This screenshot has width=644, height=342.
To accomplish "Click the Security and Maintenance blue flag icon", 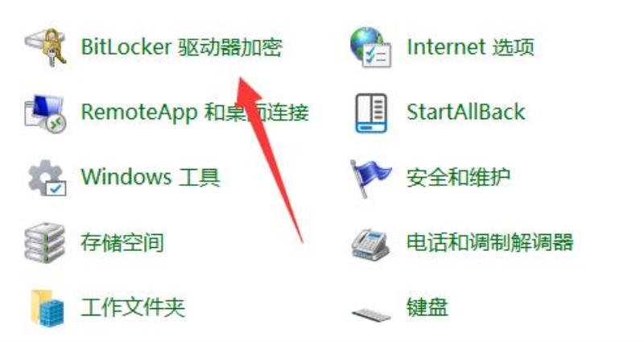I will tap(369, 178).
